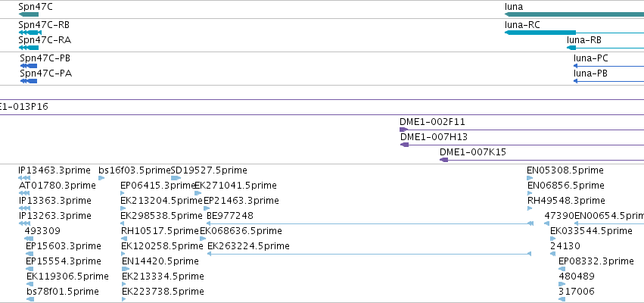Select the Spn47C-RB transcript glyph

coord(30,33)
